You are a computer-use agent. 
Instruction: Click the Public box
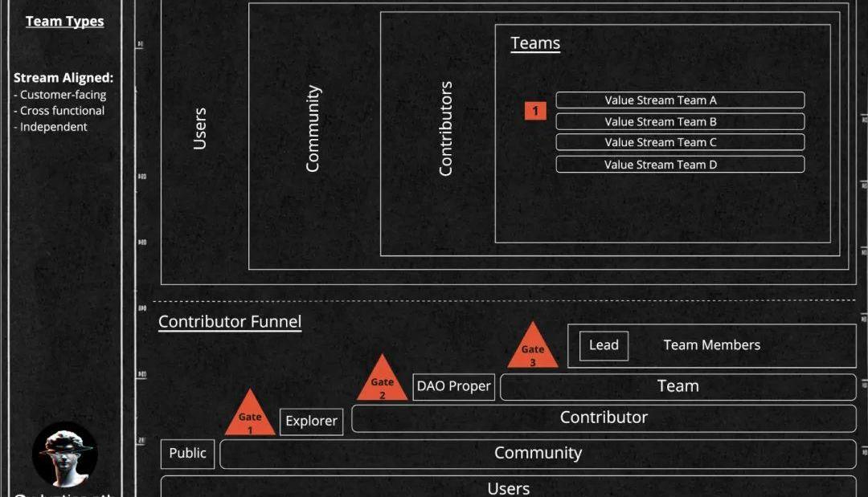[187, 453]
